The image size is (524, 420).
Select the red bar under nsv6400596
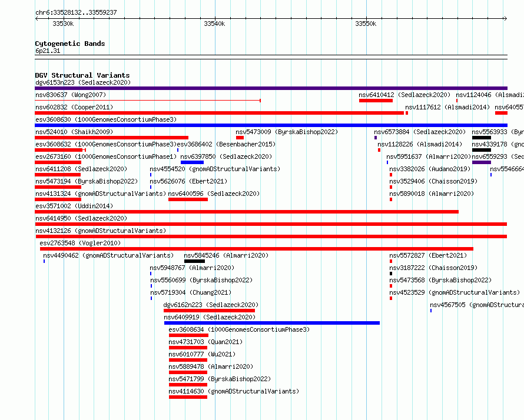[188, 199]
